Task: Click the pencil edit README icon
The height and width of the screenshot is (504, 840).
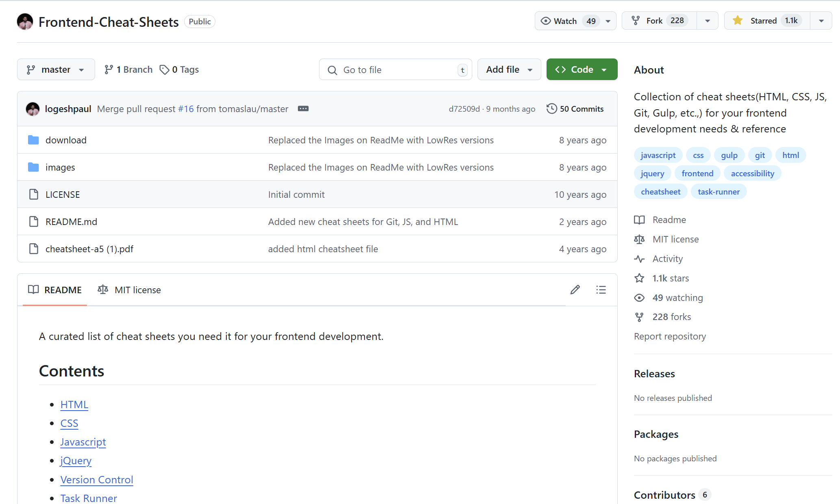Action: tap(575, 290)
